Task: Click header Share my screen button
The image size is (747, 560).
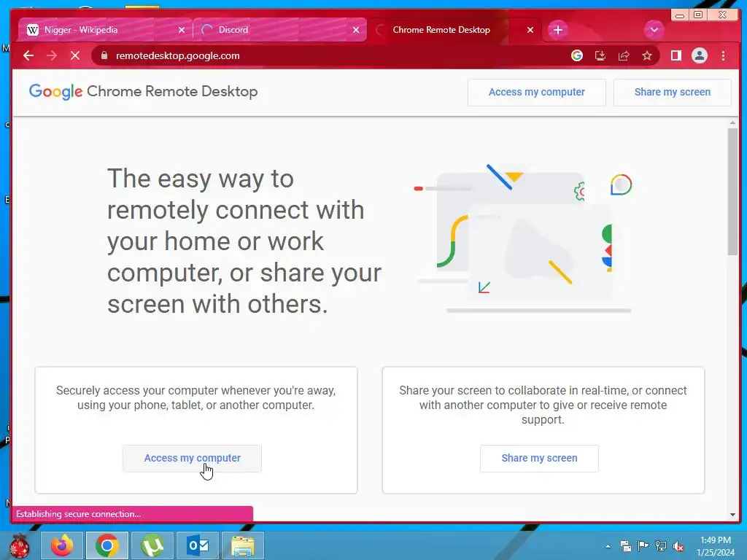Action: click(672, 93)
